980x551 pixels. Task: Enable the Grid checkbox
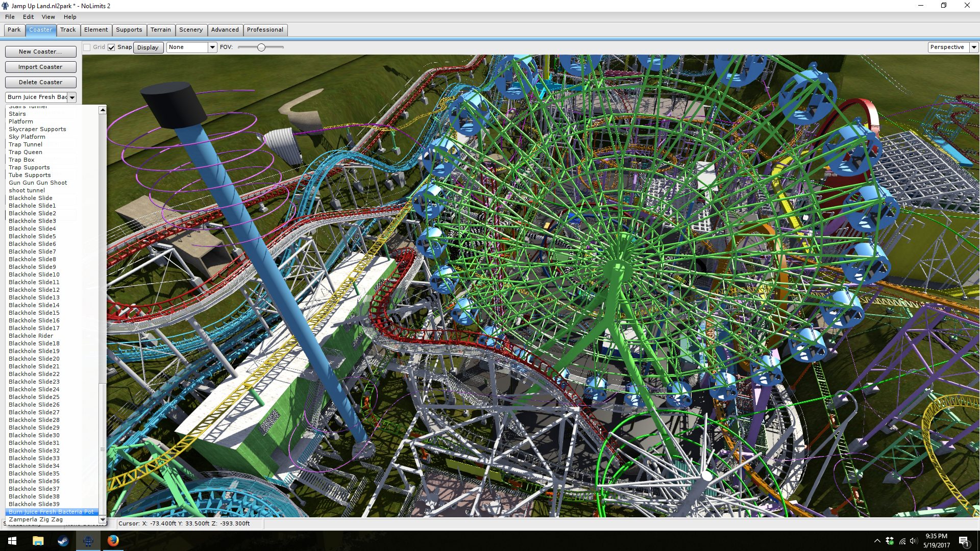click(x=87, y=47)
